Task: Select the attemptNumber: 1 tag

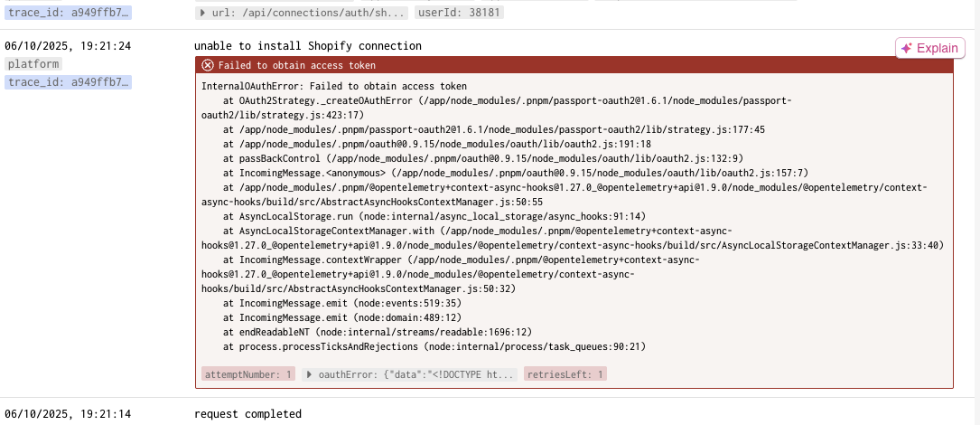Action: point(248,374)
